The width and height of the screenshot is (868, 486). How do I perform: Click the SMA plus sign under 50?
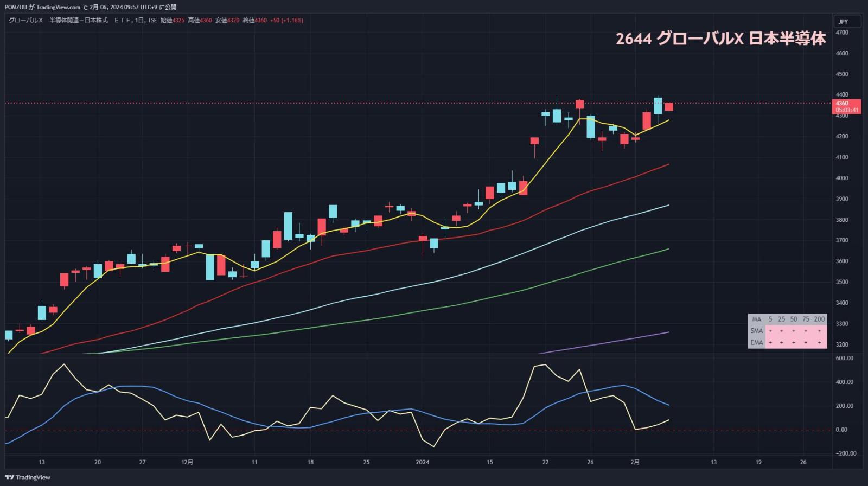pyautogui.click(x=794, y=331)
